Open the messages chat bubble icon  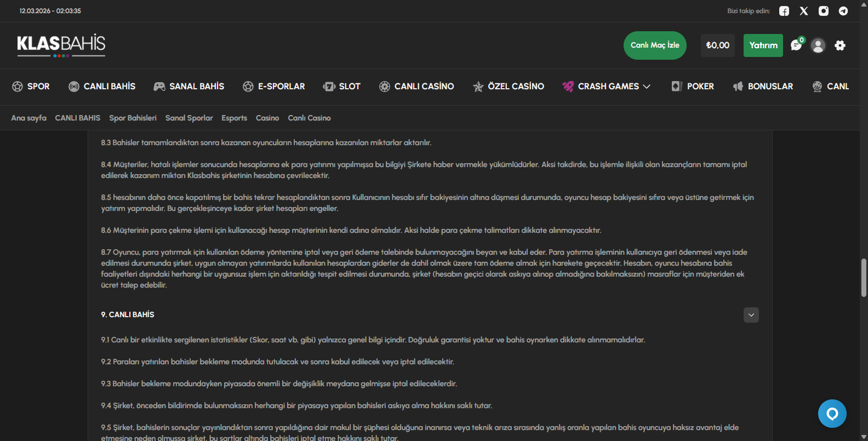point(796,45)
